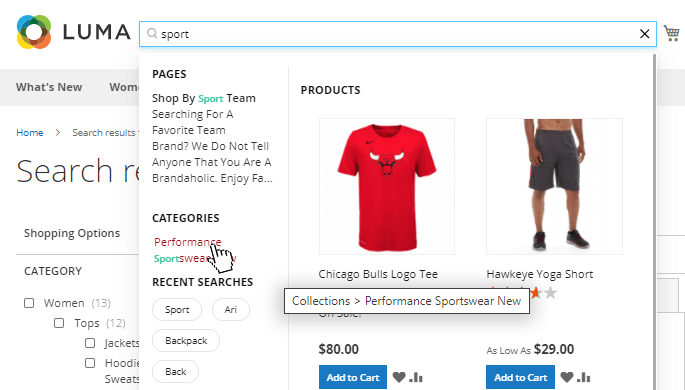
Task: Check the Tops category checkbox
Action: coord(59,323)
